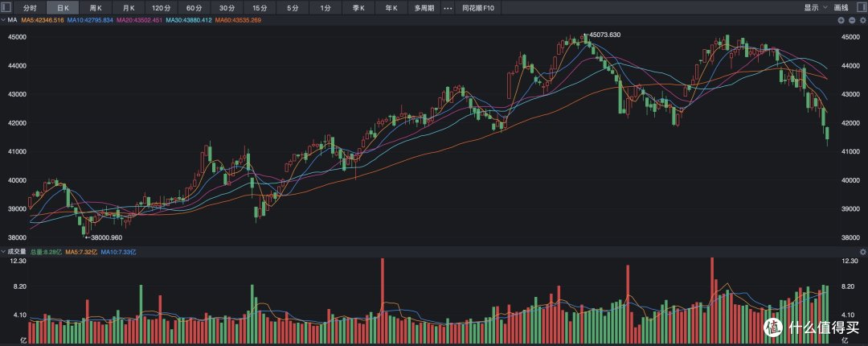The image size is (868, 346).
Task: Click the volume MA5:7.32亿 label
Action: coord(81,252)
